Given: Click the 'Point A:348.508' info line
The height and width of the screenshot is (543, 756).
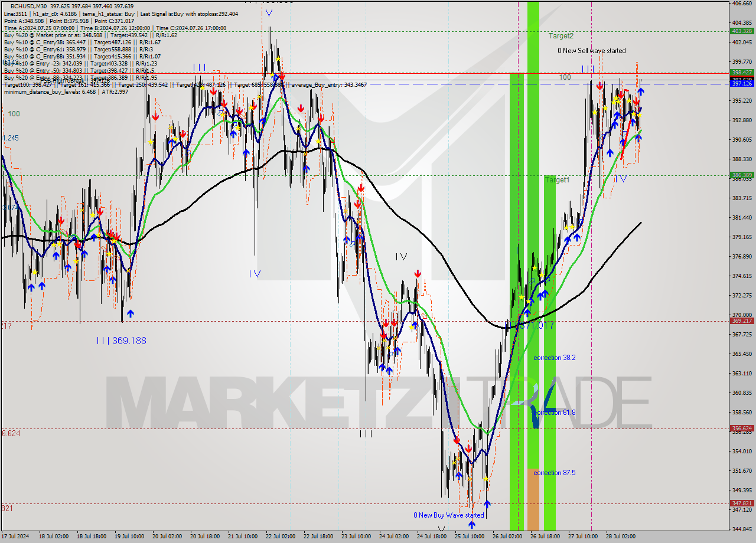Looking at the screenshot, I should [x=70, y=21].
